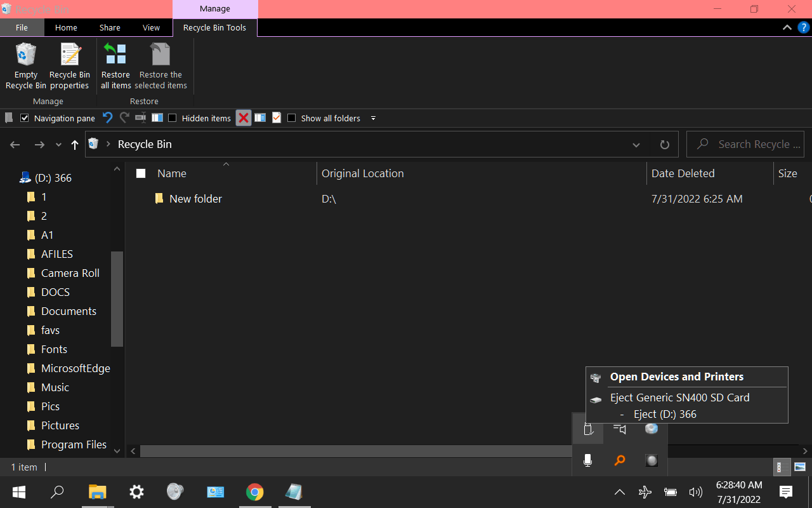Uncheck the Navigation pane checkbox

tap(25, 118)
